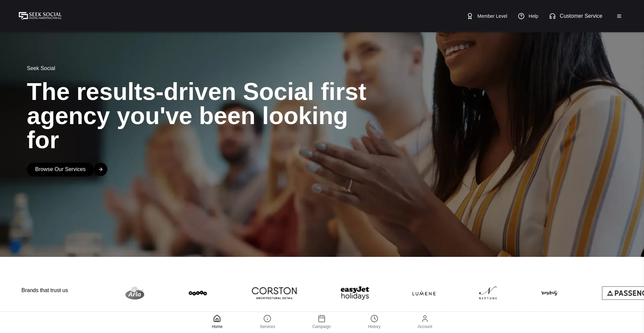644x333 pixels.
Task: Click the Browse Our Services button
Action: pyautogui.click(x=60, y=169)
